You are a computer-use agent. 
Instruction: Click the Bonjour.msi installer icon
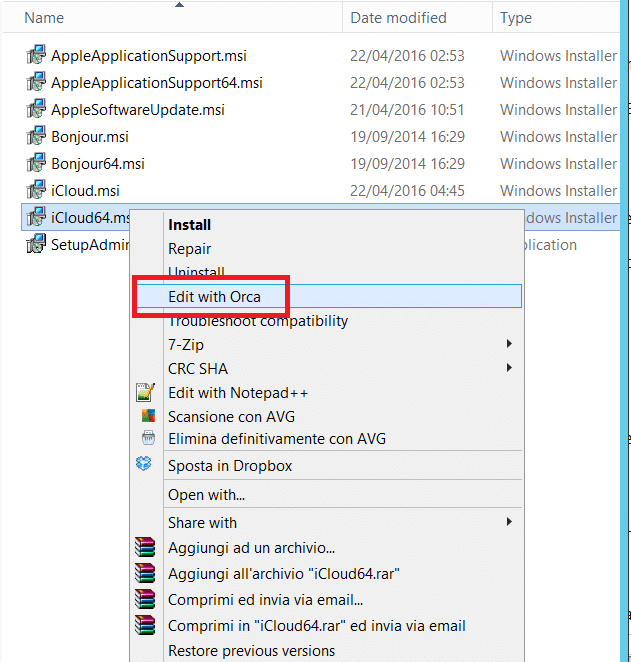click(x=36, y=137)
